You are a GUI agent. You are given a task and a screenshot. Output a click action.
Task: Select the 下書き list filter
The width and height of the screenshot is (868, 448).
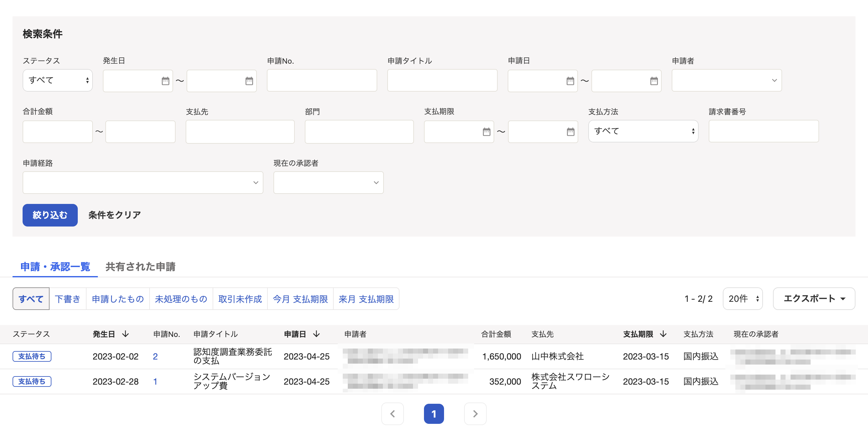pyautogui.click(x=68, y=299)
